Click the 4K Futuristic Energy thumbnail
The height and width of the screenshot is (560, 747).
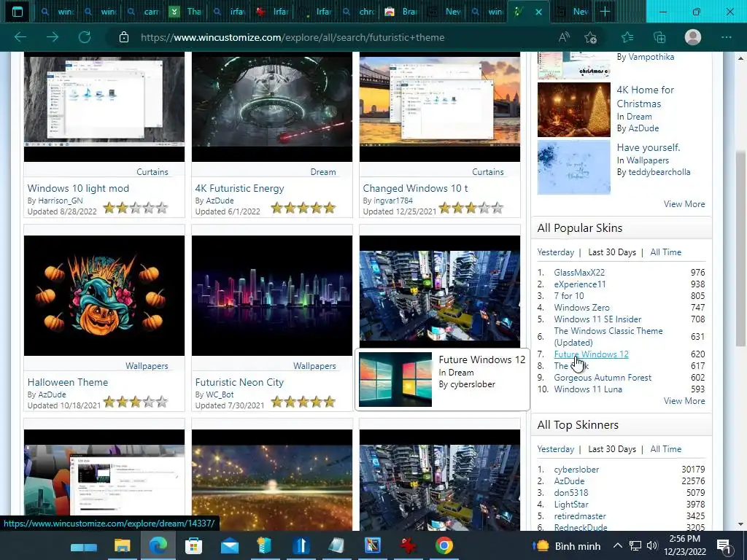pyautogui.click(x=272, y=107)
